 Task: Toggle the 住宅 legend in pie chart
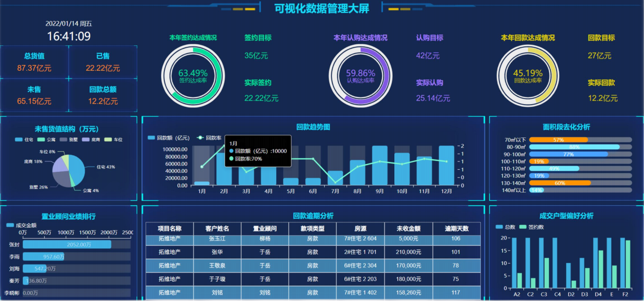tap(24, 140)
